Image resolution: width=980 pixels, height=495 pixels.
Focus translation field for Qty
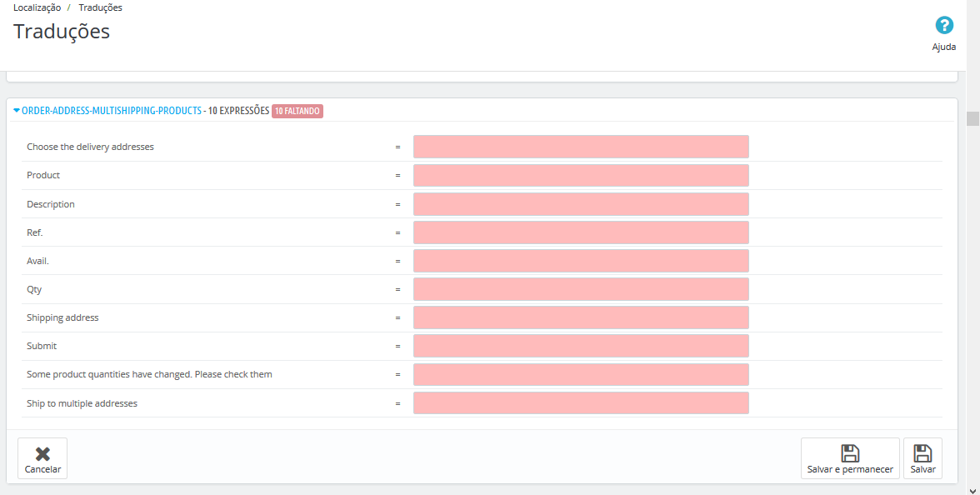tap(581, 289)
